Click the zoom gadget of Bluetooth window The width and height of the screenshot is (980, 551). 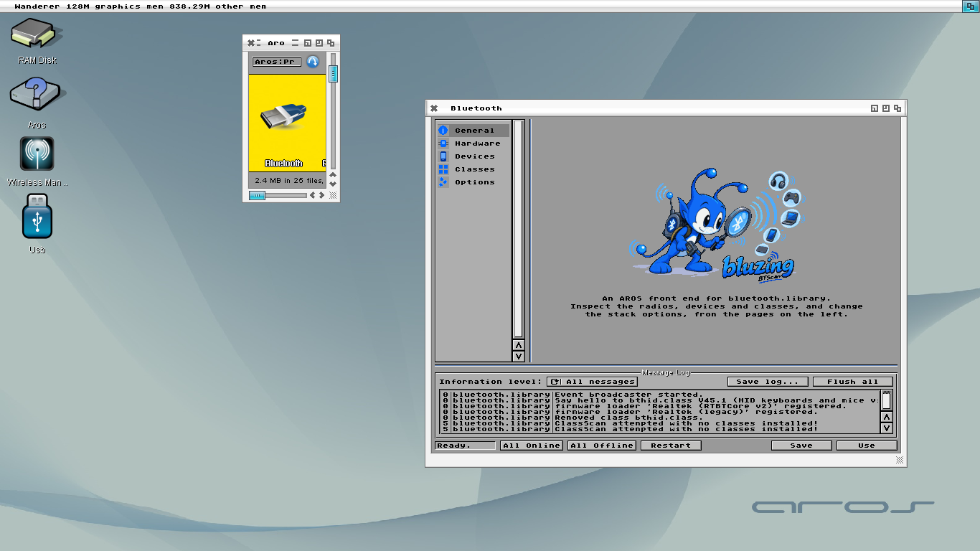[886, 108]
